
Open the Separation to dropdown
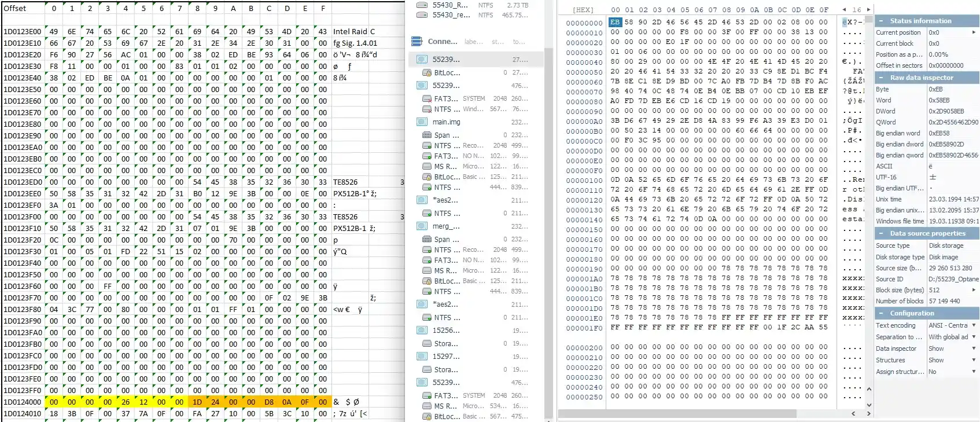click(x=974, y=337)
